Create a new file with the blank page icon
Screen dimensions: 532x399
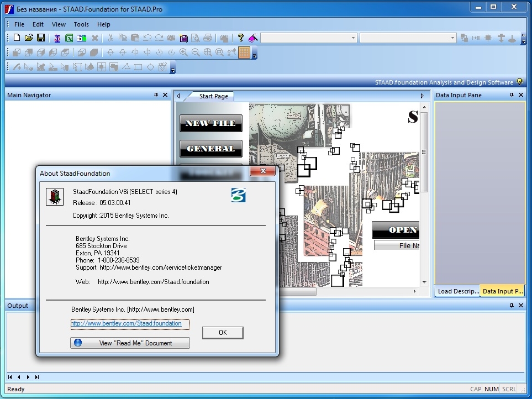point(17,38)
